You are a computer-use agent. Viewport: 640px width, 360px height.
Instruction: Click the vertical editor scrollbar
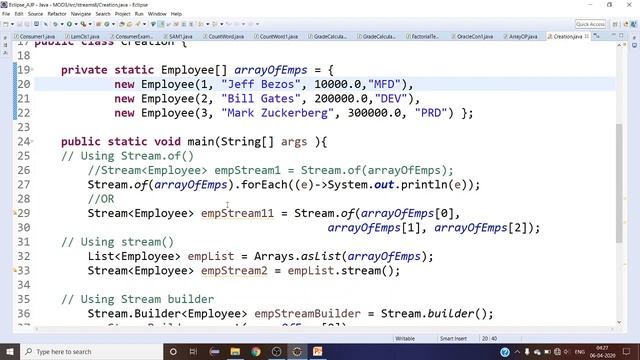click(x=619, y=183)
